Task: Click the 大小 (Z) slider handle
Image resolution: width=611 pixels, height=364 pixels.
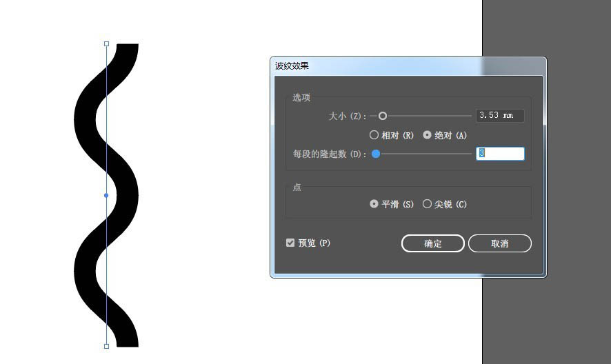Action: point(383,116)
